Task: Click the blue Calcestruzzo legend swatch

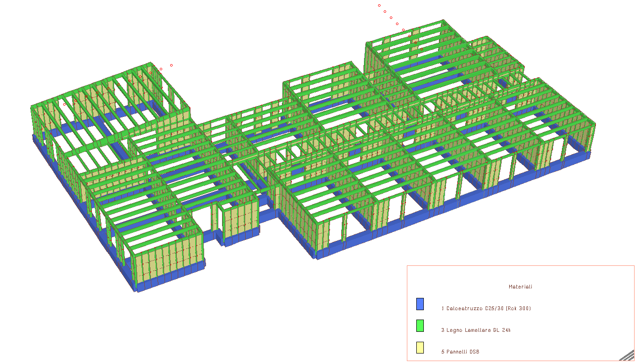Action: tap(420, 304)
